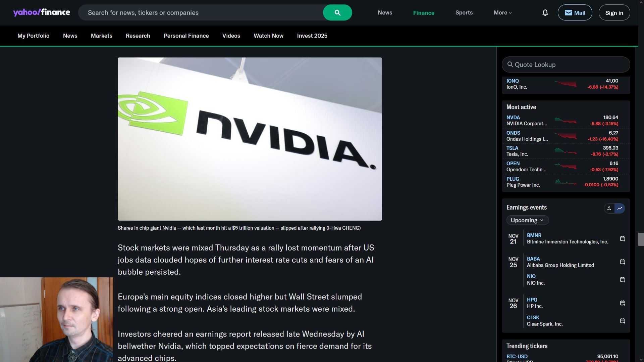Viewport: 644px width, 362px height.
Task: Open Invest 2025 section
Action: 312,36
